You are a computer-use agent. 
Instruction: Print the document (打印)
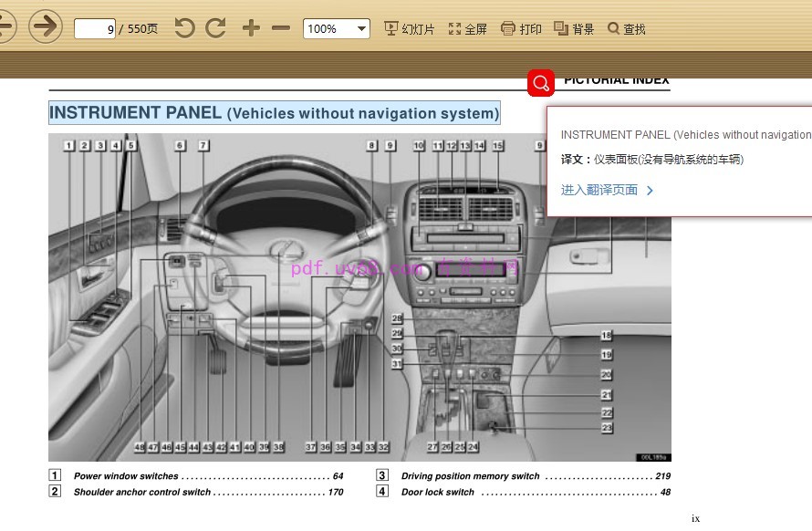pyautogui.click(x=521, y=29)
